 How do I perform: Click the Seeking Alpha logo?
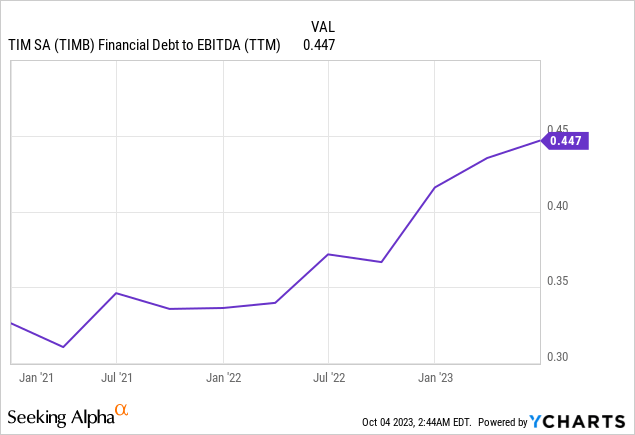click(x=60, y=416)
